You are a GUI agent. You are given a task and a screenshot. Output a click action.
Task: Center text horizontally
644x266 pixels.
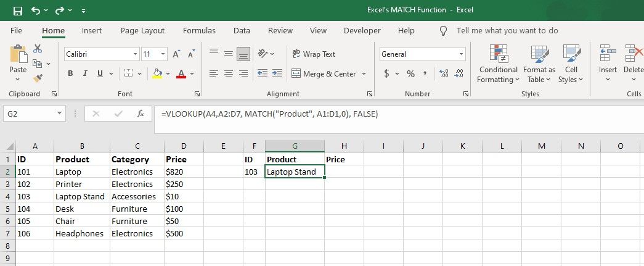[229, 73]
